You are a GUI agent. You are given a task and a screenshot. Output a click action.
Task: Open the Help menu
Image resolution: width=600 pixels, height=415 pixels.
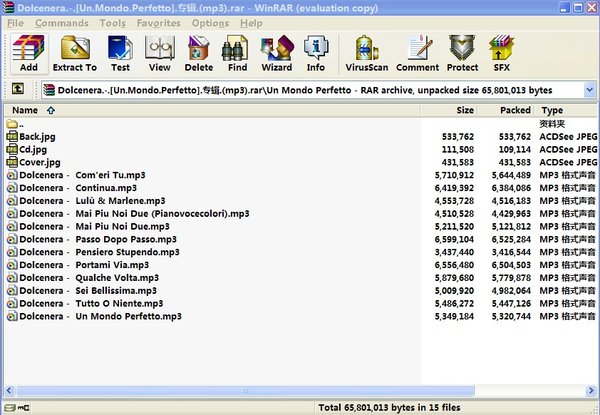click(x=251, y=23)
